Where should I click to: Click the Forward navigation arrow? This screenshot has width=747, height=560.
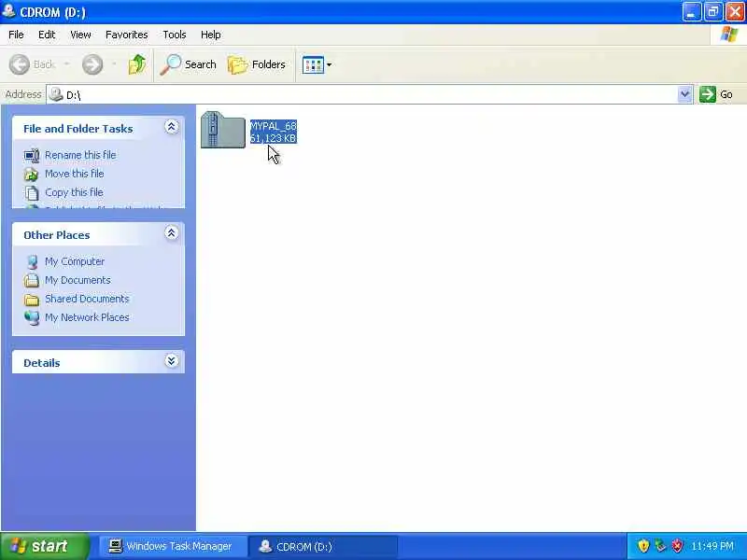92,64
